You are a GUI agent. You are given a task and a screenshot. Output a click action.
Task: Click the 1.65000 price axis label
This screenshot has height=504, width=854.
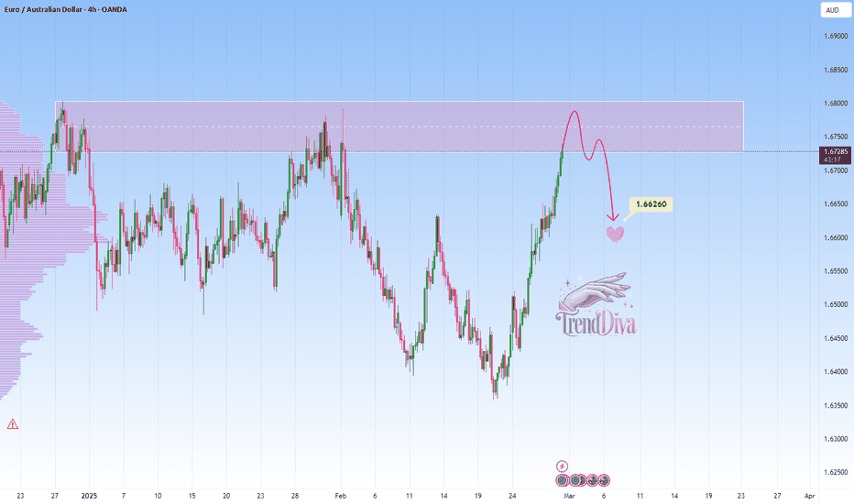836,304
